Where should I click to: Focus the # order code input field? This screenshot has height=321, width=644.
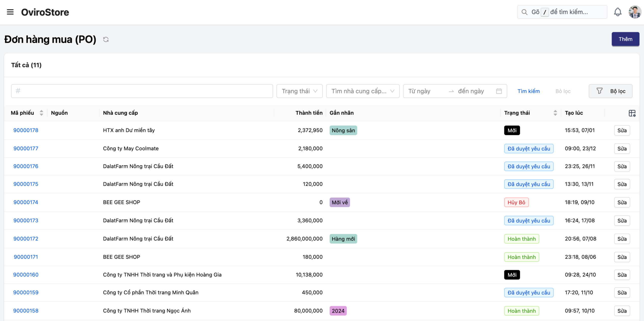pos(142,91)
